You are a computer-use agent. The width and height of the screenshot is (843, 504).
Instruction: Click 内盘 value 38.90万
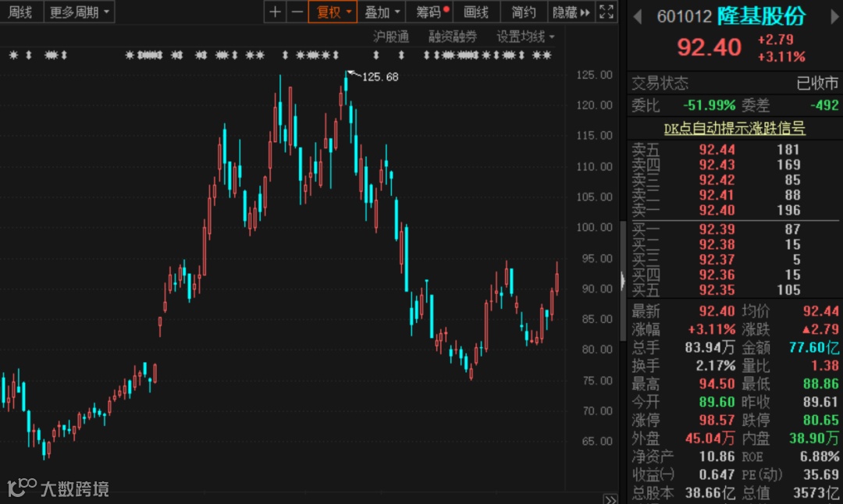814,438
